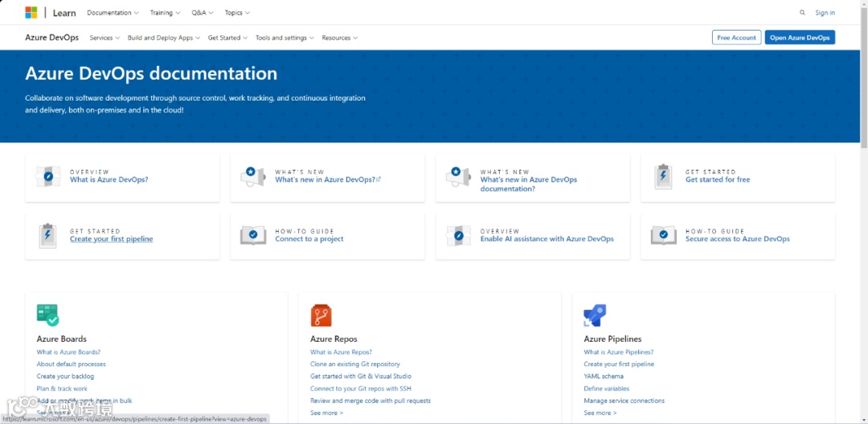
Task: Open the 'YAML schema' link
Action: click(604, 377)
